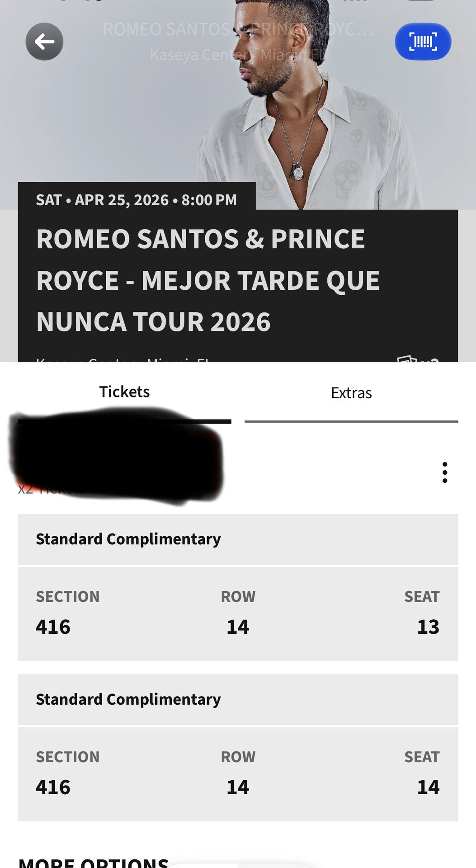476x868 pixels.
Task: Tap the SEAT label on the first ticket
Action: [421, 597]
